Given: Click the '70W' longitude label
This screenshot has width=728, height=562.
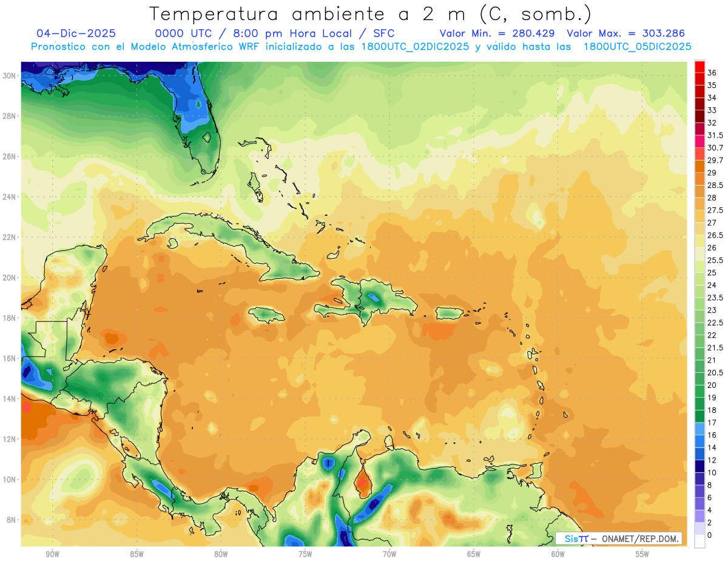Looking at the screenshot, I should 389,554.
